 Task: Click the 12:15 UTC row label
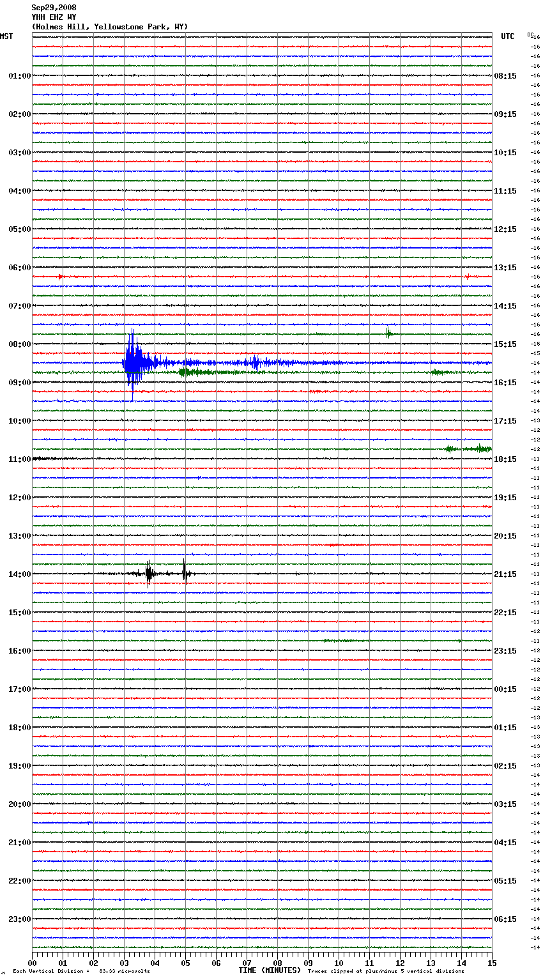click(505, 229)
